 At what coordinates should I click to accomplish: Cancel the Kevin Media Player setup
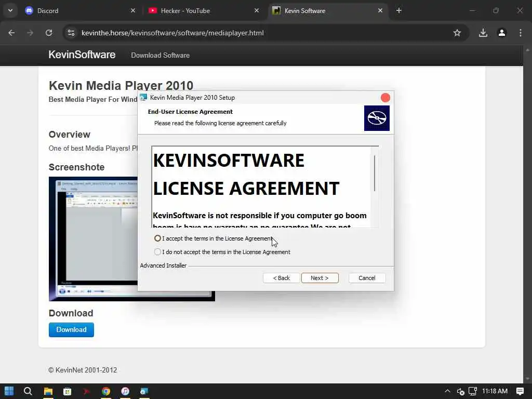[367, 278]
